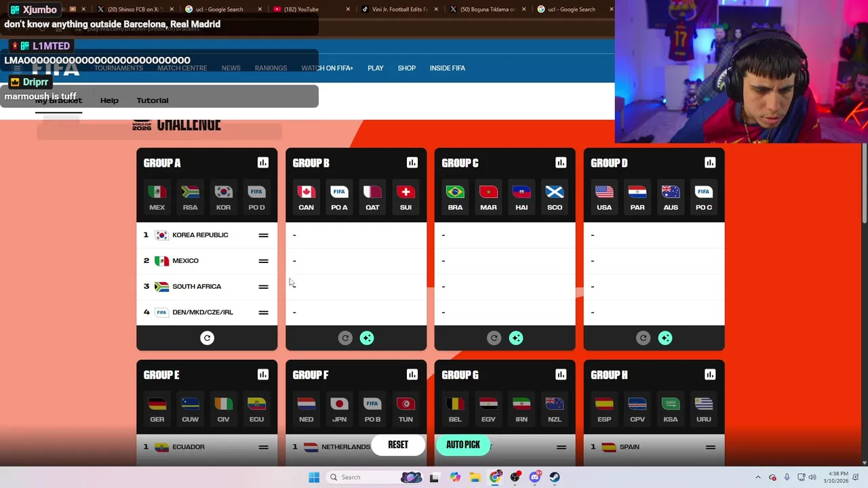Viewport: 868px width, 488px height.
Task: Pick Belgium flag in Group G
Action: click(455, 409)
